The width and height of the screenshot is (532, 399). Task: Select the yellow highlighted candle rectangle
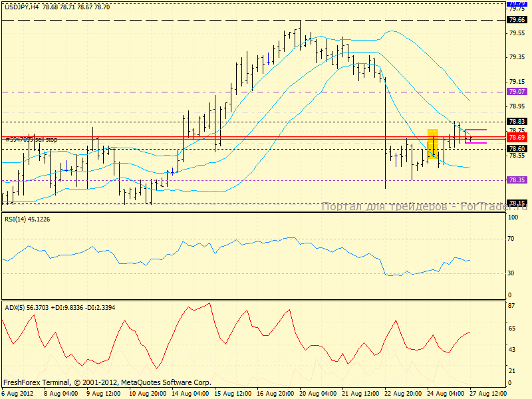432,144
